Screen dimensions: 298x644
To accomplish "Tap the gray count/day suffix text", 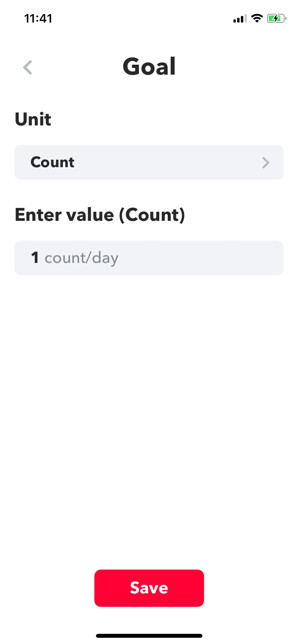I will pos(81,258).
